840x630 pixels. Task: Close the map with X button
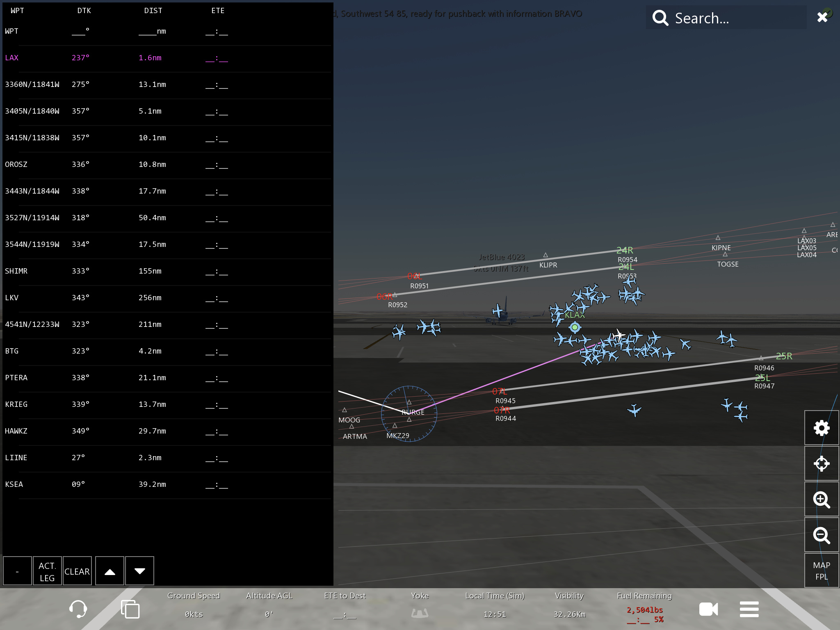tap(822, 17)
